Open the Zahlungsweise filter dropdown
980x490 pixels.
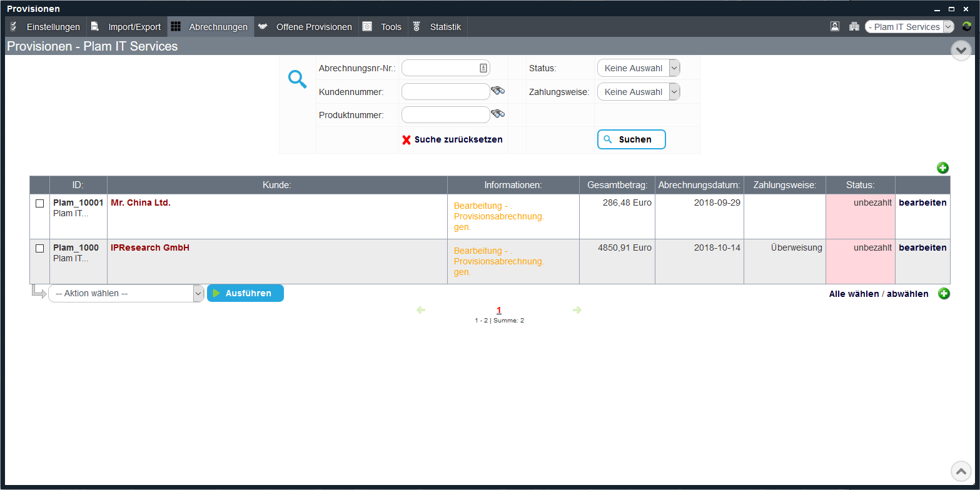point(638,91)
